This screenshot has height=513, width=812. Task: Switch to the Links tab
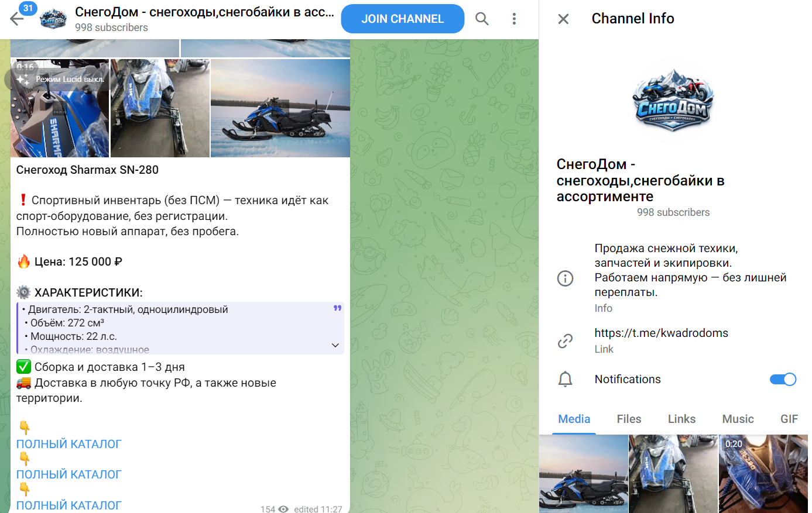[x=681, y=419]
